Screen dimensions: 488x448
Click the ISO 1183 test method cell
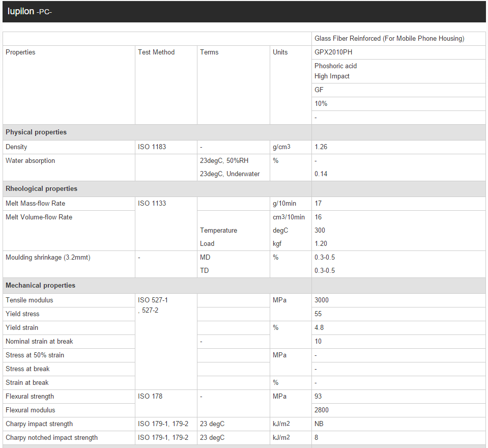166,147
